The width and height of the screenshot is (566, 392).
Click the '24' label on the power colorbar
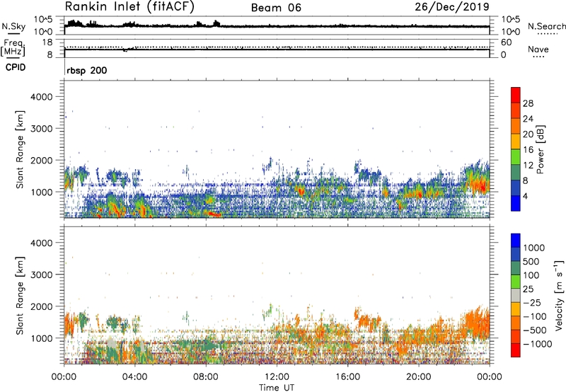(528, 119)
